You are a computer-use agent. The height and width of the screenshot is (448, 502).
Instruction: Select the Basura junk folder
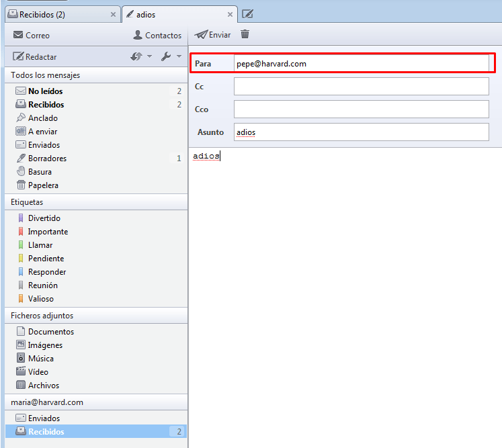click(x=40, y=172)
